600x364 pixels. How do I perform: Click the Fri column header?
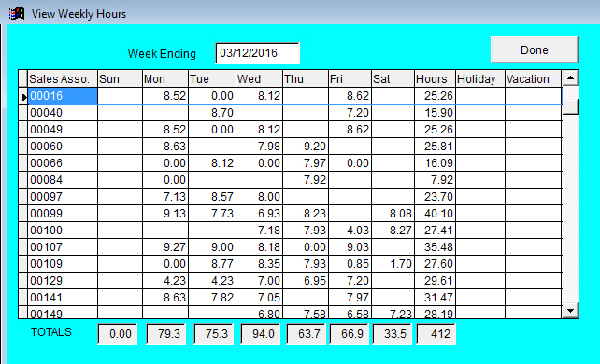point(350,78)
